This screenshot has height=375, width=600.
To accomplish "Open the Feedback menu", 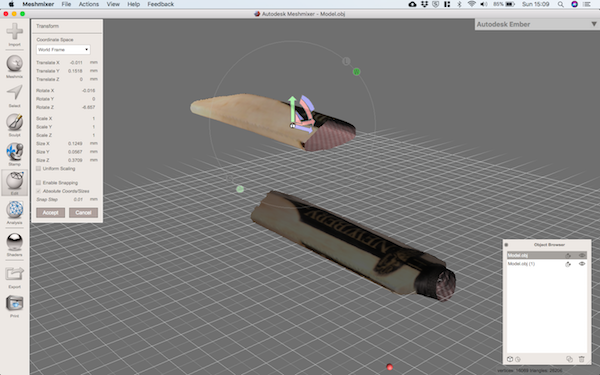I will point(160,4).
